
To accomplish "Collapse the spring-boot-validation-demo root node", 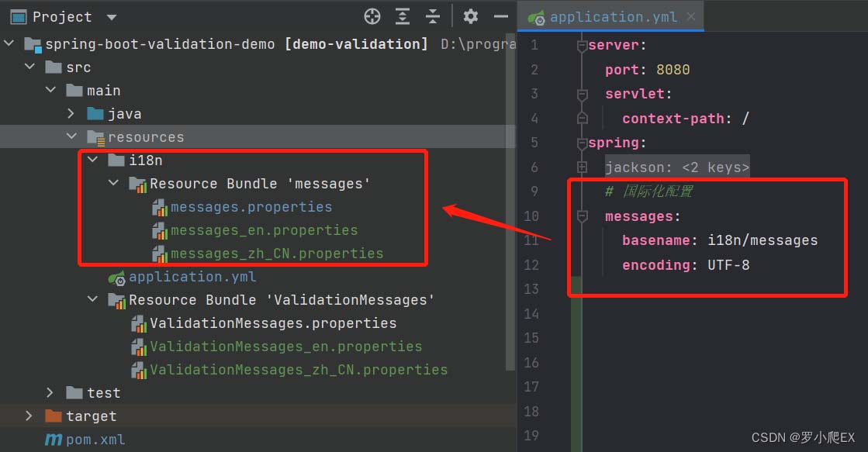I will point(9,43).
